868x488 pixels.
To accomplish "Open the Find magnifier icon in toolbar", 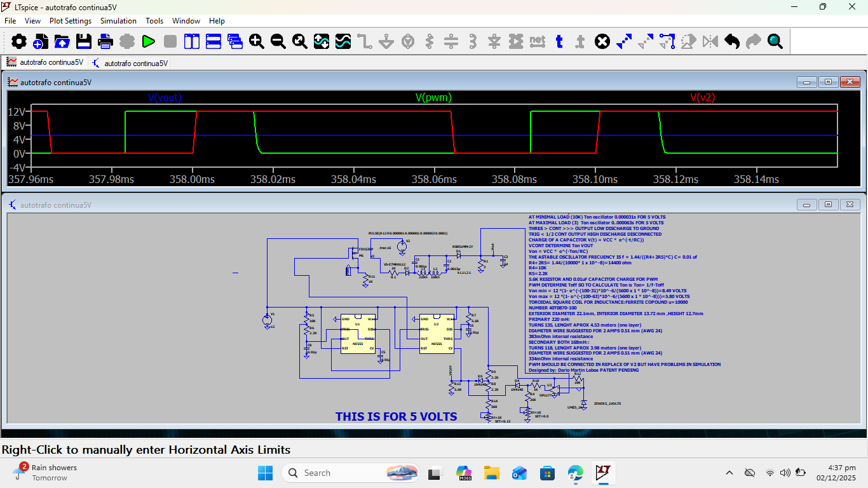I will click(775, 42).
